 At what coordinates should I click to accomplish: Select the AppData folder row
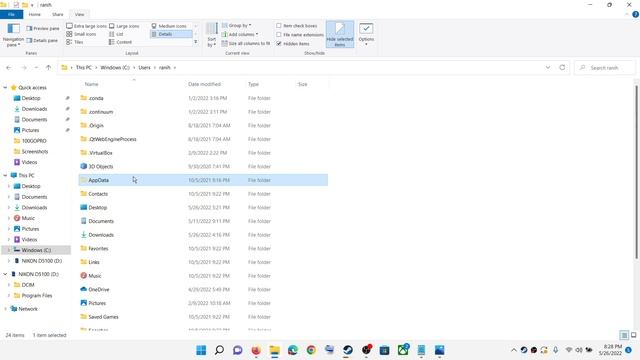pyautogui.click(x=203, y=180)
